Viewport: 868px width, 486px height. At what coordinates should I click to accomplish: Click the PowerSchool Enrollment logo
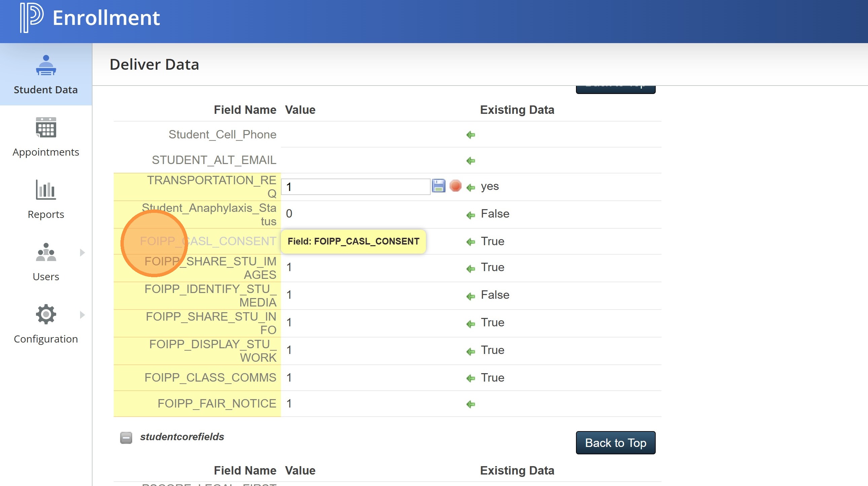[x=32, y=18]
